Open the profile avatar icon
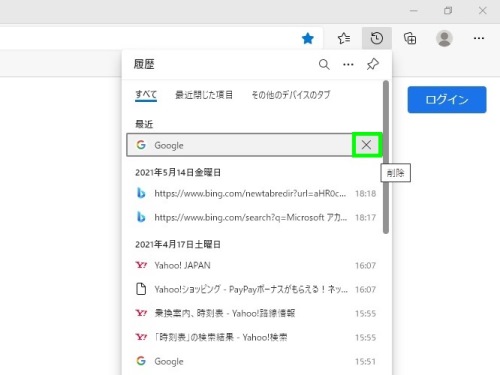The image size is (500, 375). click(x=444, y=38)
